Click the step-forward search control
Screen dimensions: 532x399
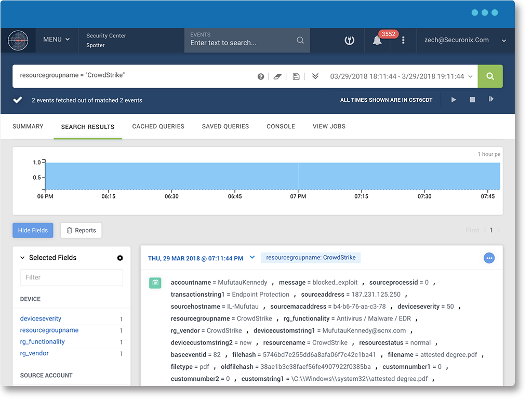[491, 99]
